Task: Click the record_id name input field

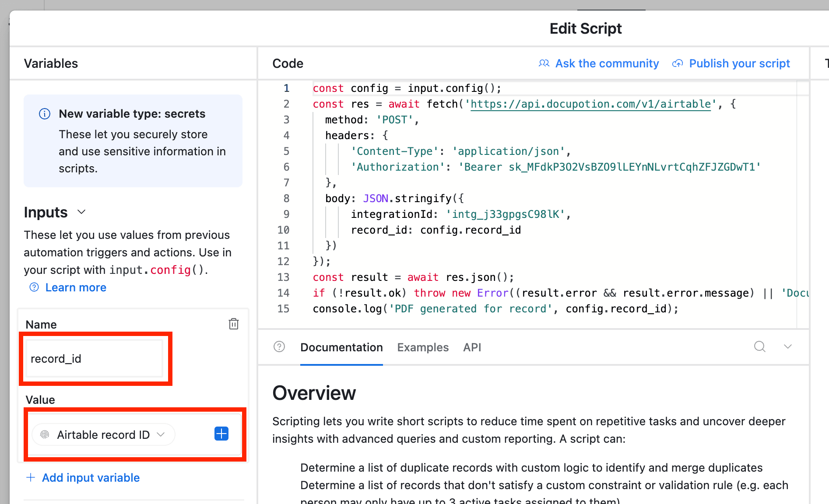Action: [95, 358]
